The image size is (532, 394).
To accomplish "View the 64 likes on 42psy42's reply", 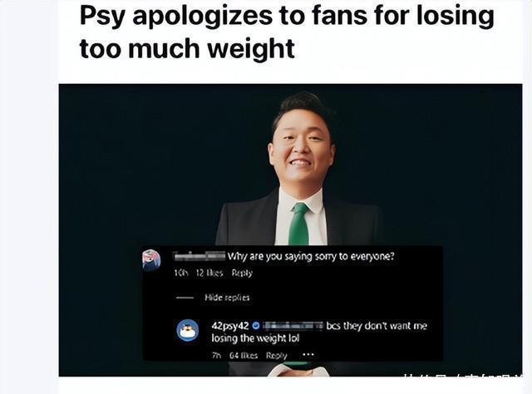I will tap(244, 355).
